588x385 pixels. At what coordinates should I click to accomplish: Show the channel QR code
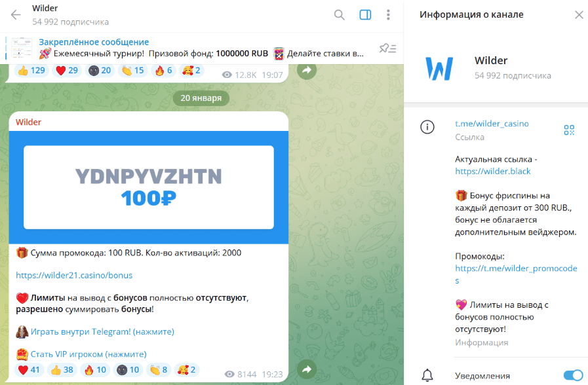coord(569,130)
